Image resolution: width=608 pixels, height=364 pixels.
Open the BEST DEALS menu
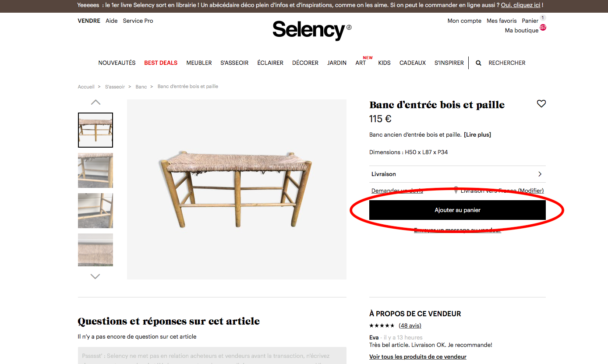click(x=161, y=63)
